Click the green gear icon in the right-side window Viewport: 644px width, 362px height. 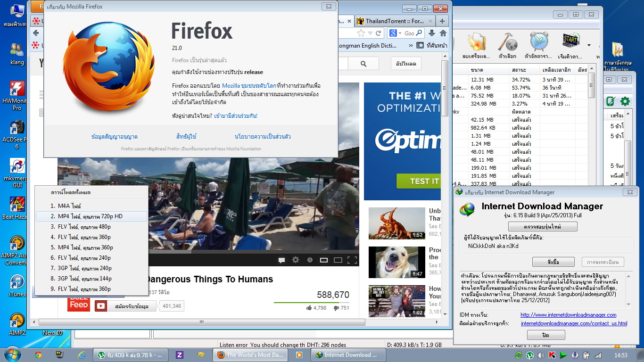(x=625, y=101)
